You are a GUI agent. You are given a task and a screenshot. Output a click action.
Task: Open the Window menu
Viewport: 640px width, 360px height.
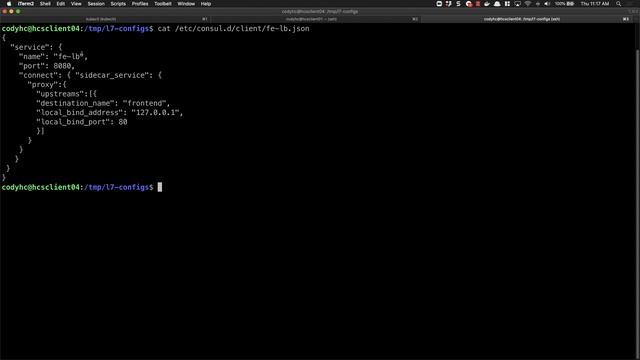(186, 4)
